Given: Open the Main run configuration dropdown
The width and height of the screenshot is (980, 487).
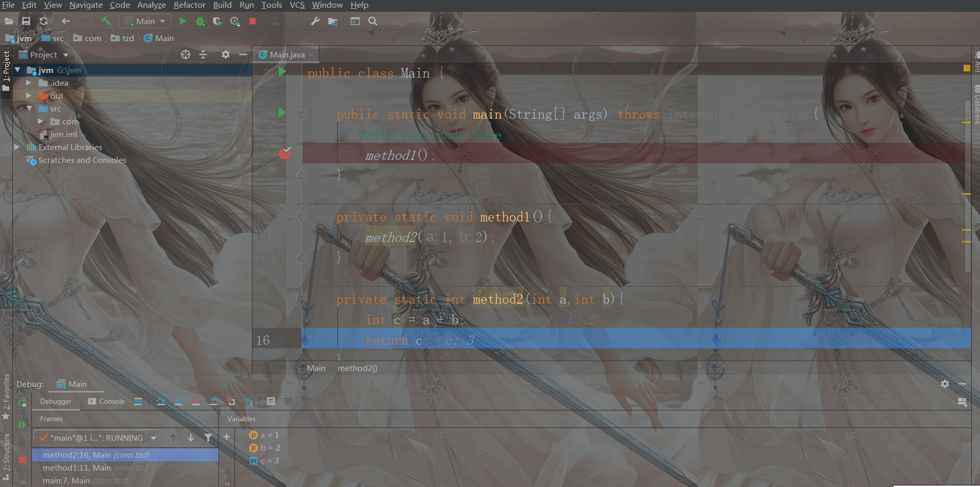Looking at the screenshot, I should click(x=144, y=21).
